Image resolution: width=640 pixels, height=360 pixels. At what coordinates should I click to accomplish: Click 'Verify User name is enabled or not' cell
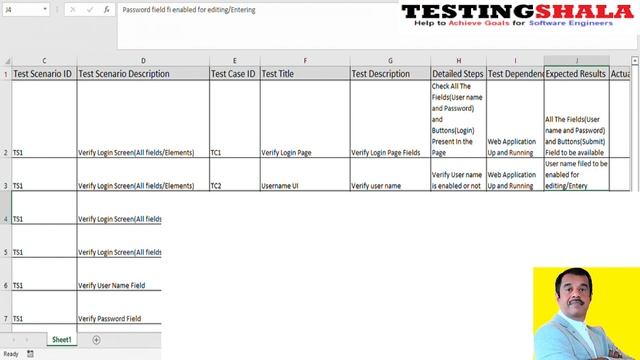(459, 174)
